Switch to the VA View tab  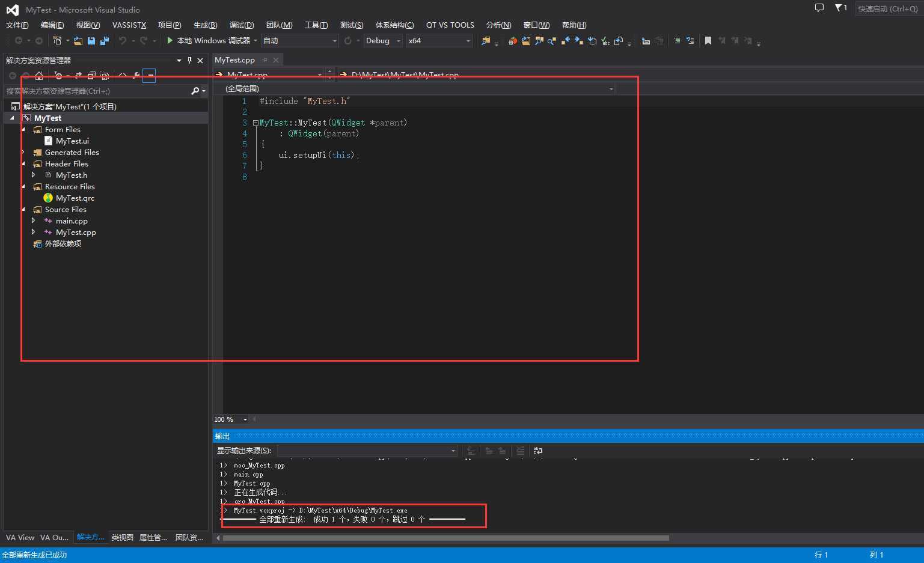click(20, 537)
